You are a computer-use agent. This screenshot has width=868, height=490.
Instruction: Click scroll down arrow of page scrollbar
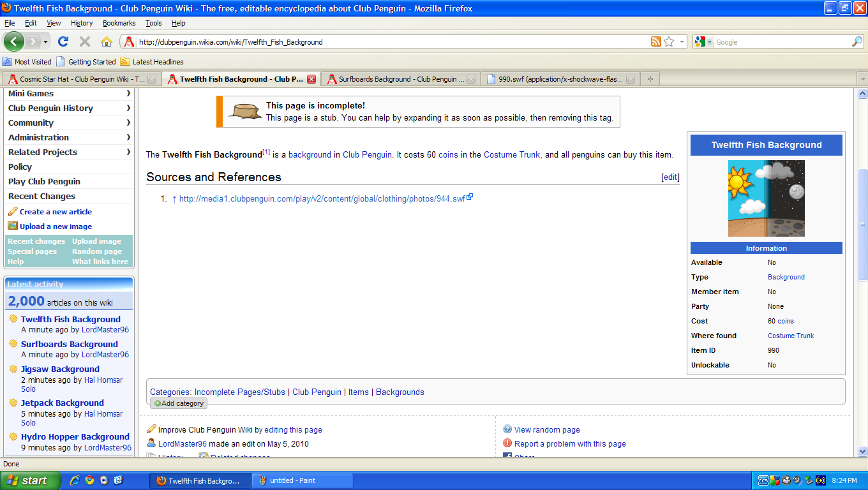tap(862, 451)
